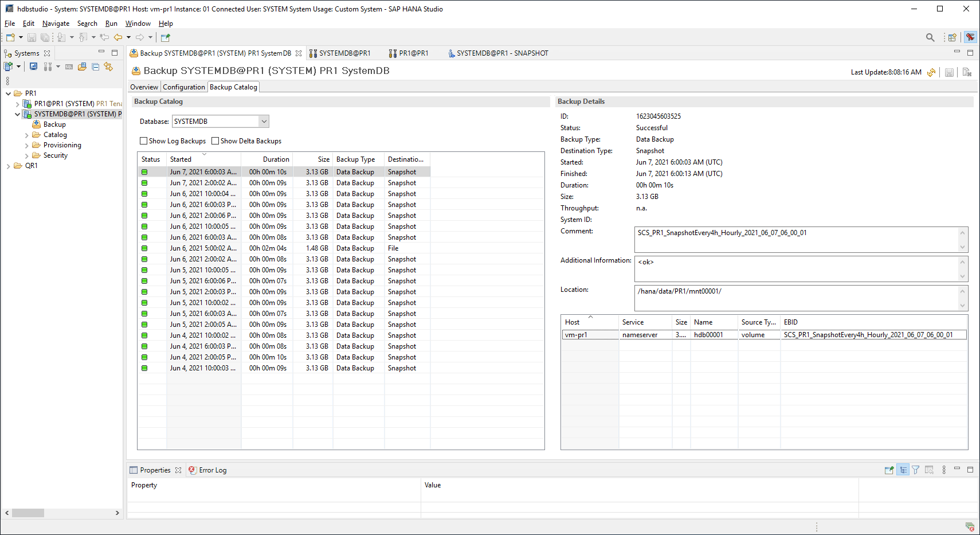Expand the Provisioning folder in tree

coord(26,146)
